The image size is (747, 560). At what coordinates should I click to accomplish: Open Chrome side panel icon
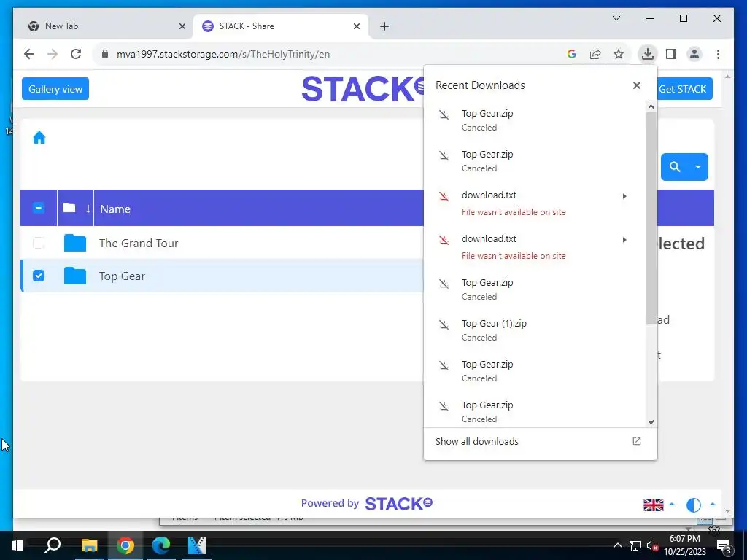(671, 54)
